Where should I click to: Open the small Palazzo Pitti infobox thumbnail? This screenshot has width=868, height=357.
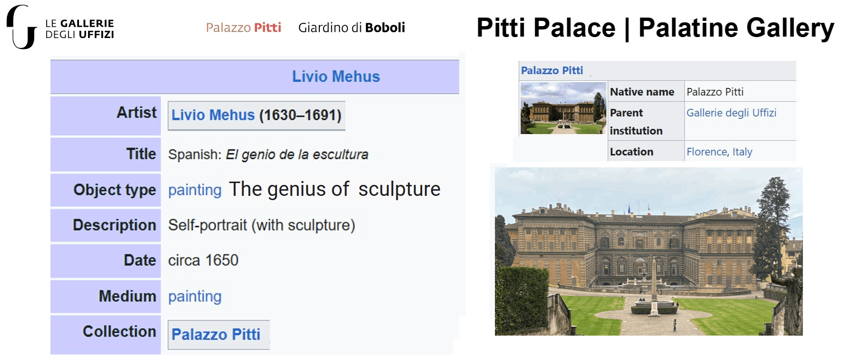(x=563, y=108)
